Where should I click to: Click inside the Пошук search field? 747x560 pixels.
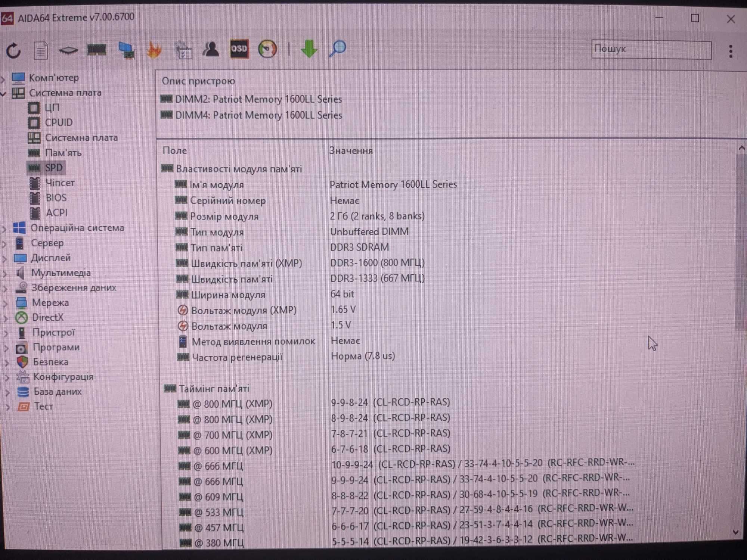click(x=651, y=50)
